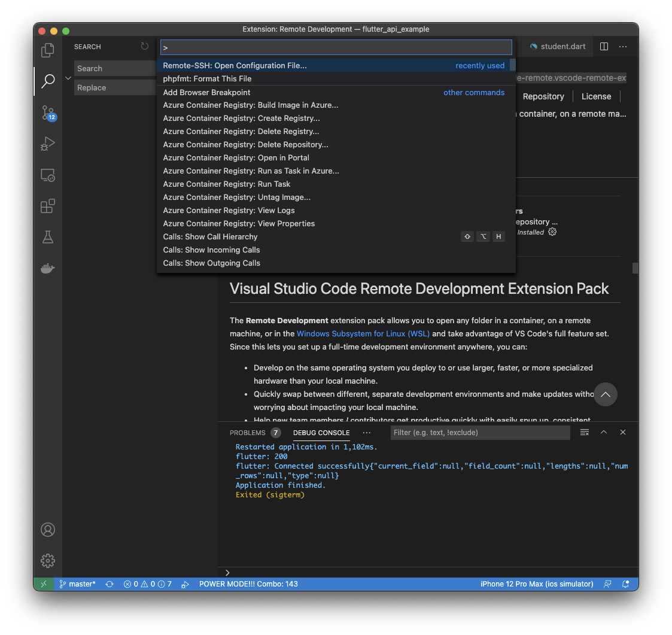672x635 pixels.
Task: Open Remote Explorer icon
Action: tap(47, 175)
